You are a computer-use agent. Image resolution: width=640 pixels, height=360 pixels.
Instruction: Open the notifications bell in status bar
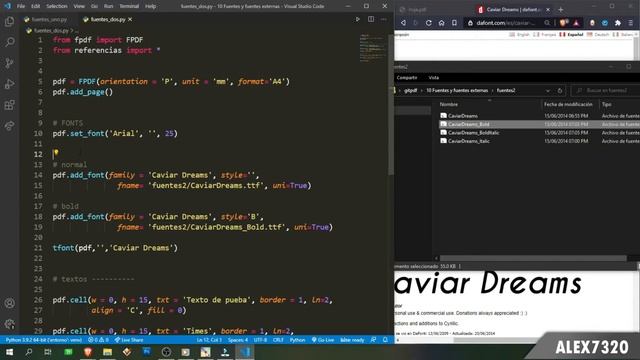(385, 340)
